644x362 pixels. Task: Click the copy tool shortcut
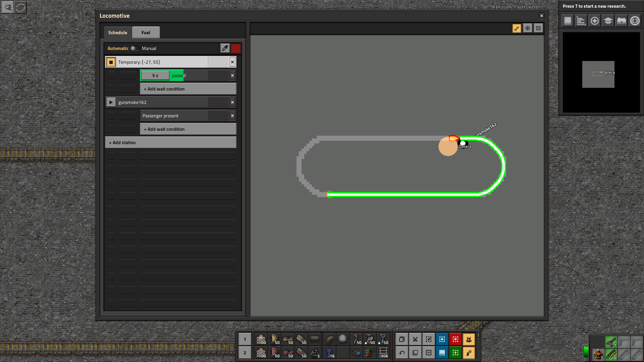pos(402,339)
